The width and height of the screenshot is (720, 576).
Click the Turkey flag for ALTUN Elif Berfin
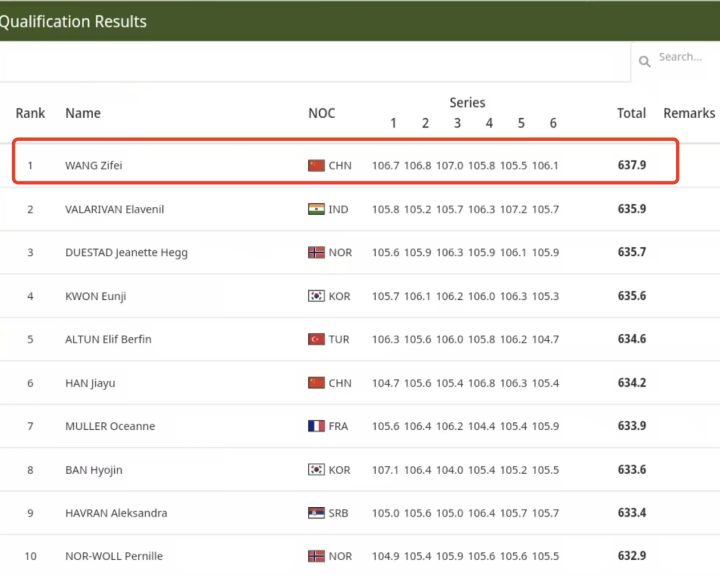tap(316, 339)
